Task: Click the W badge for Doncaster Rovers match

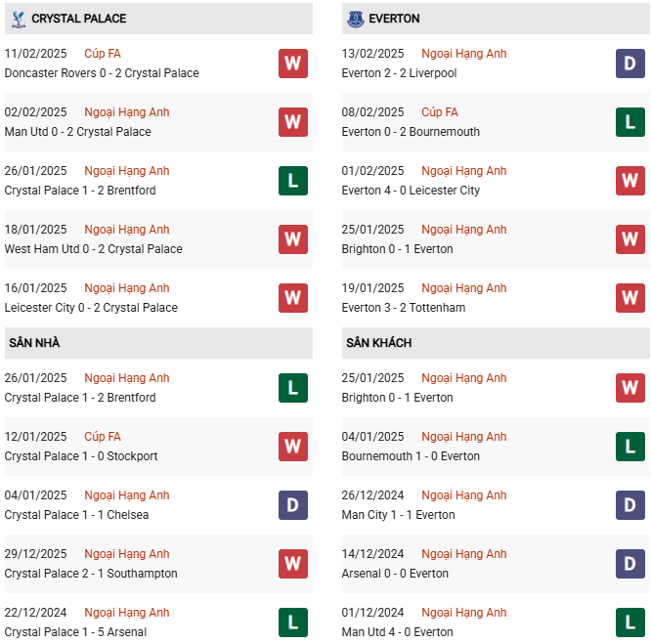Action: point(292,64)
